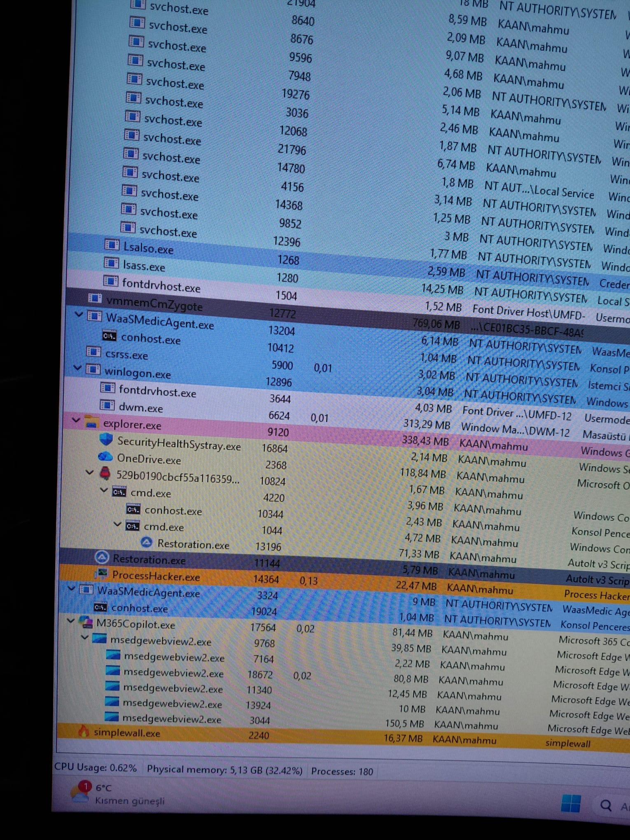Screen dimensions: 630x840
Task: Click the Restoration.exe icon with PID 11144
Action: 101,558
